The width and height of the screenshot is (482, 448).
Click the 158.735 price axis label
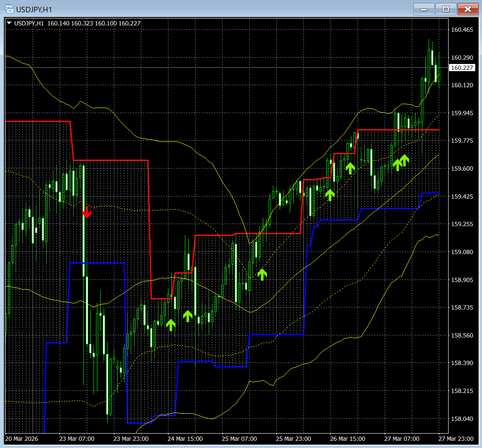[462, 307]
